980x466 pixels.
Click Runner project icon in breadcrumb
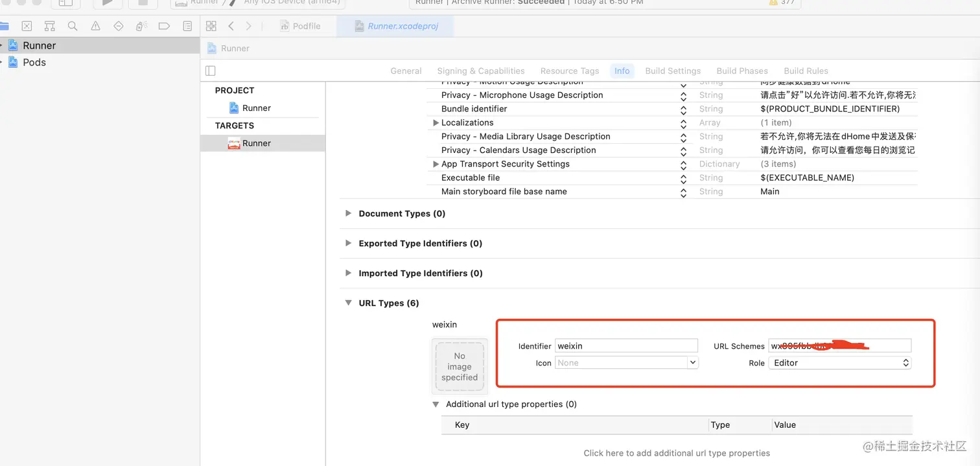pyautogui.click(x=212, y=48)
